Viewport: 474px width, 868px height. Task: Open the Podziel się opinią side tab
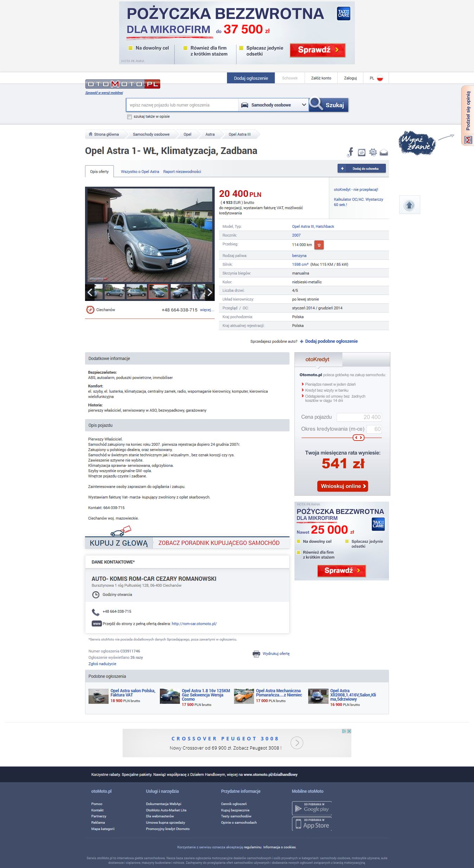(468, 111)
